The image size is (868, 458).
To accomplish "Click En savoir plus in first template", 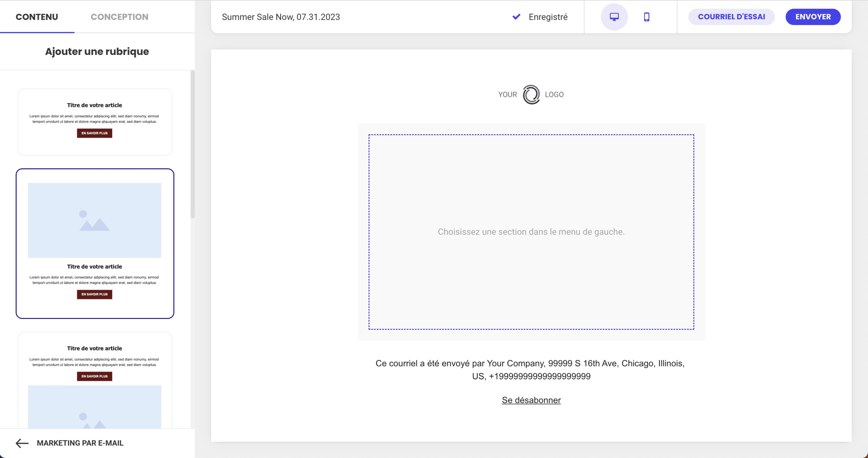I will [x=95, y=133].
